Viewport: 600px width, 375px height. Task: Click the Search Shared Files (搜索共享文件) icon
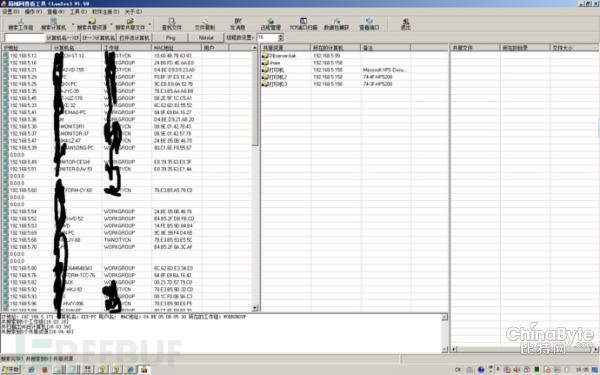130,24
